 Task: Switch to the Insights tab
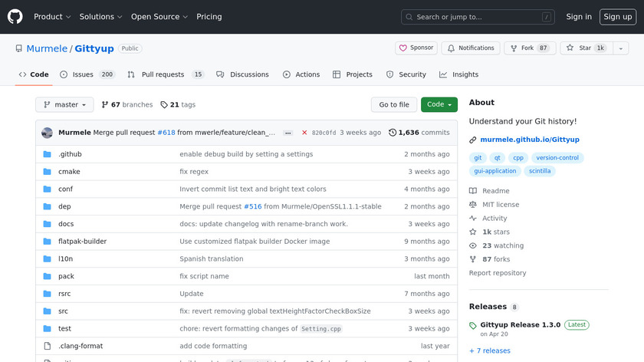(458, 74)
